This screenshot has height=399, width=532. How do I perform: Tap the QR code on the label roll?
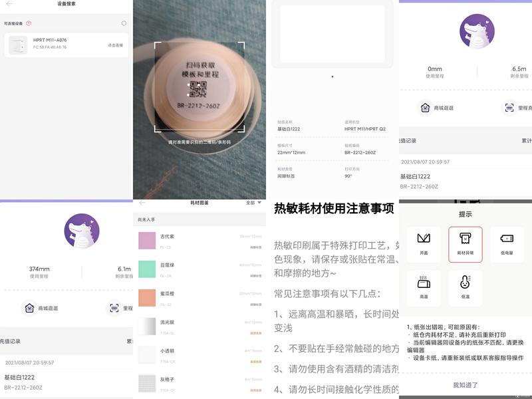198,89
